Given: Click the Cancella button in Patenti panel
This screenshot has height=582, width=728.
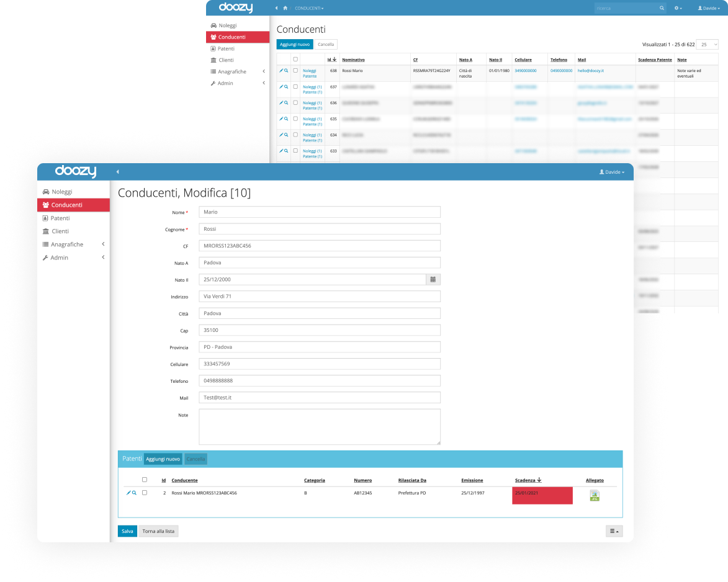Looking at the screenshot, I should [195, 459].
